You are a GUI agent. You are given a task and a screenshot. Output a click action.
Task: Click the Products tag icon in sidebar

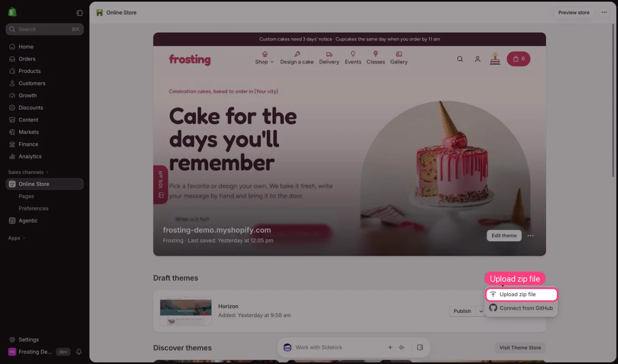[x=12, y=71]
